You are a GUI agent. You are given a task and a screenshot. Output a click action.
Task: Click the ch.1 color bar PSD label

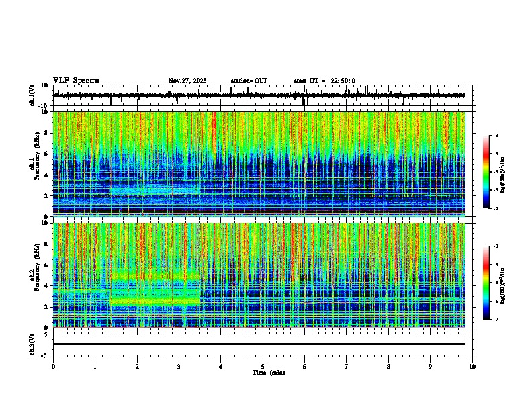(503, 175)
